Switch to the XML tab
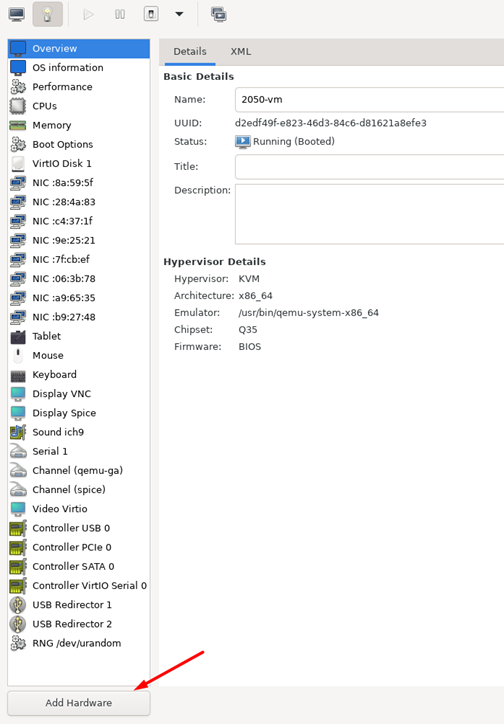This screenshot has width=504, height=724. click(240, 51)
